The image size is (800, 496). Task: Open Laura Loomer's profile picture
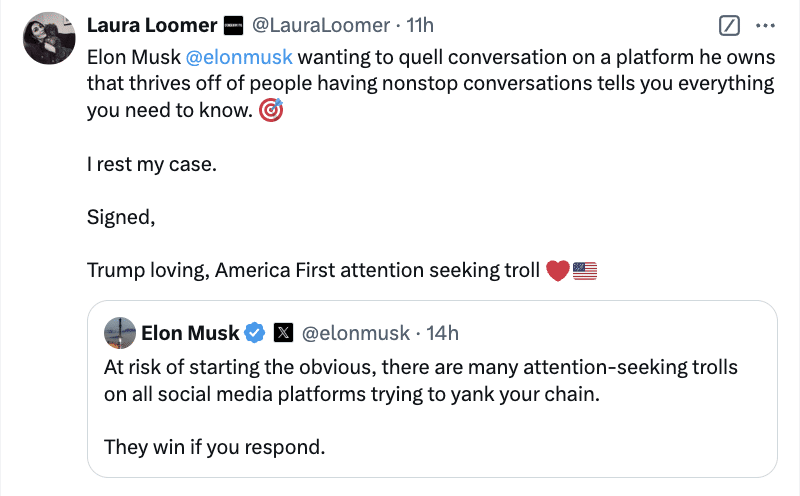[49, 38]
